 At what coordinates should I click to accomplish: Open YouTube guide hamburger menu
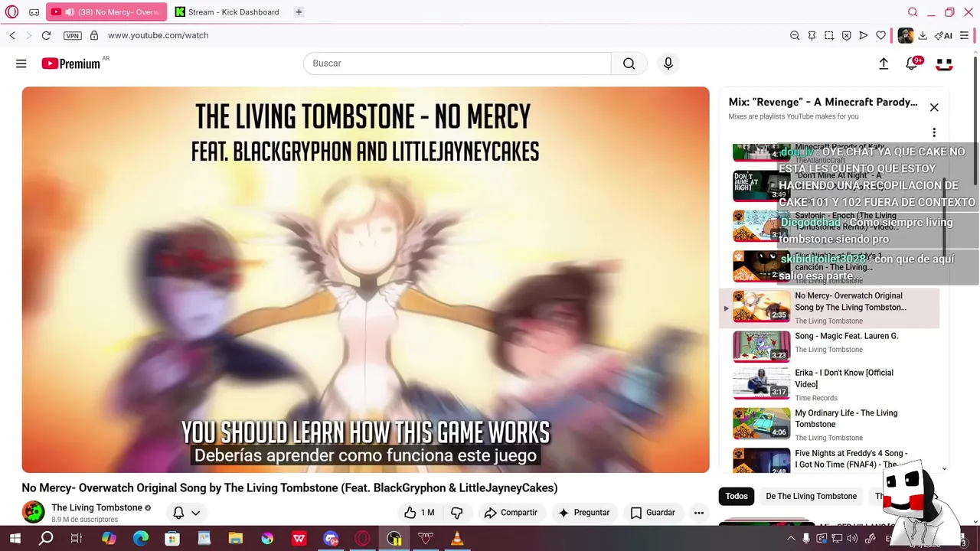(21, 64)
